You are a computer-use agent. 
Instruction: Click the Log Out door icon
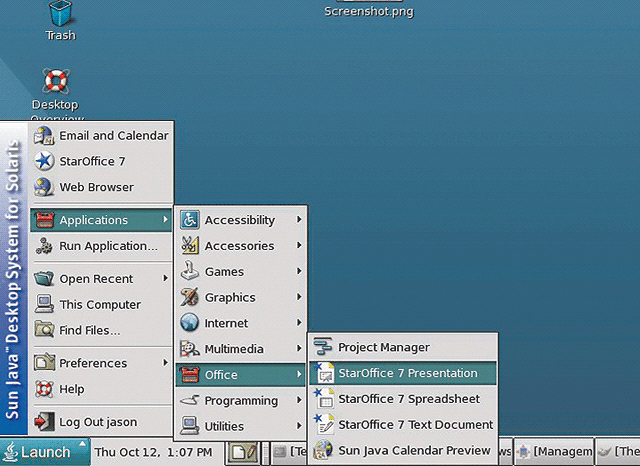44,422
